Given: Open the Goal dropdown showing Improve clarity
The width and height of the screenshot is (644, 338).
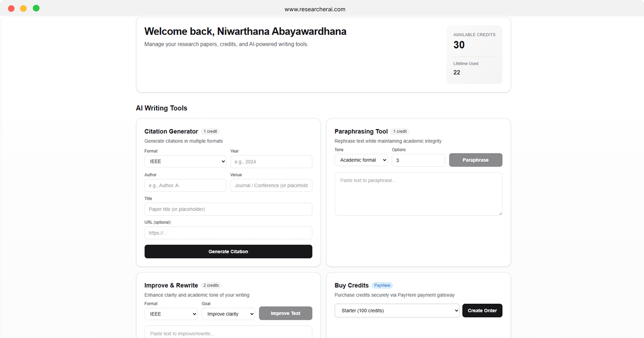Looking at the screenshot, I should [228, 314].
